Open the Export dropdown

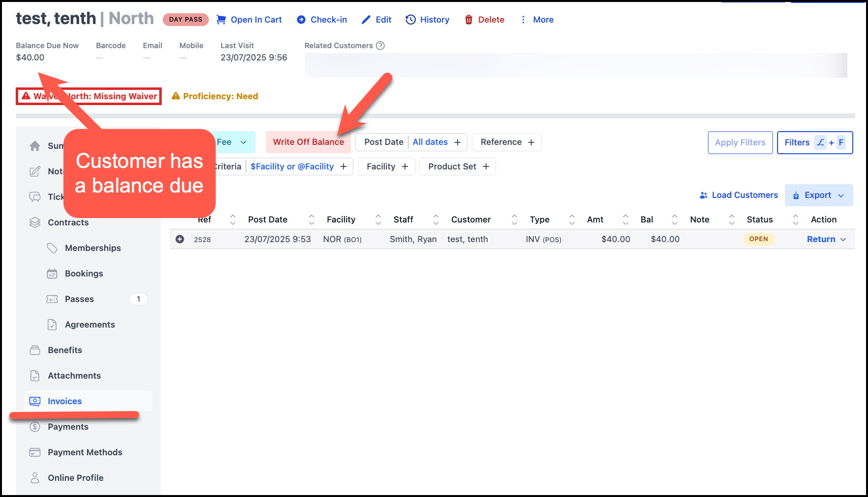click(819, 195)
